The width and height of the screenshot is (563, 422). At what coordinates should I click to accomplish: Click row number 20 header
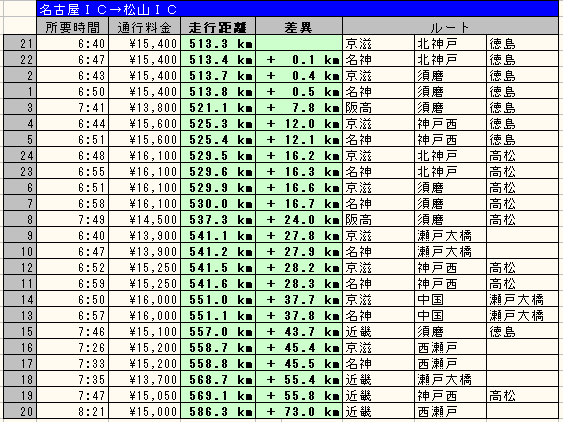pos(20,411)
